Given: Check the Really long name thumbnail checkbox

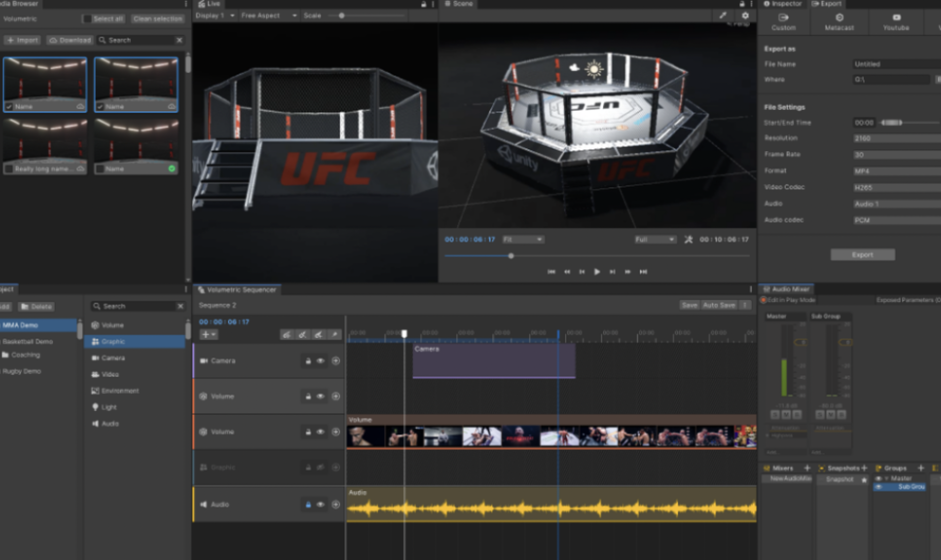Looking at the screenshot, I should coord(9,169).
